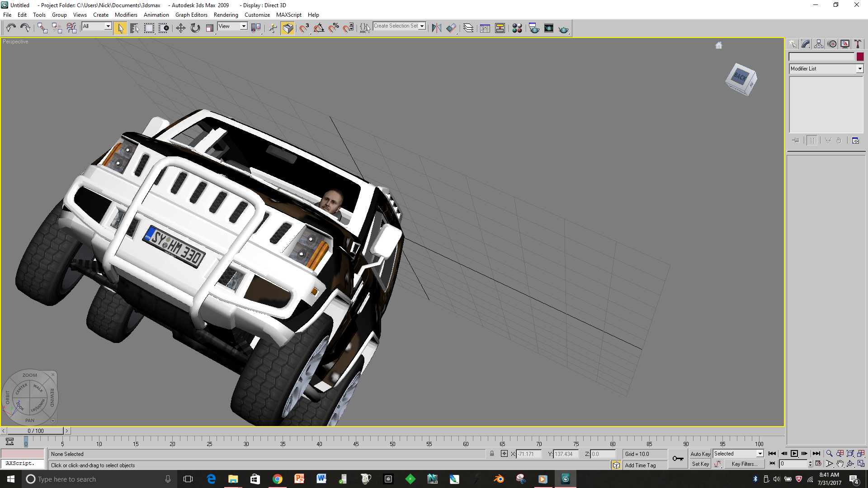The width and height of the screenshot is (868, 488).
Task: Click the Key Filters button
Action: tap(744, 464)
